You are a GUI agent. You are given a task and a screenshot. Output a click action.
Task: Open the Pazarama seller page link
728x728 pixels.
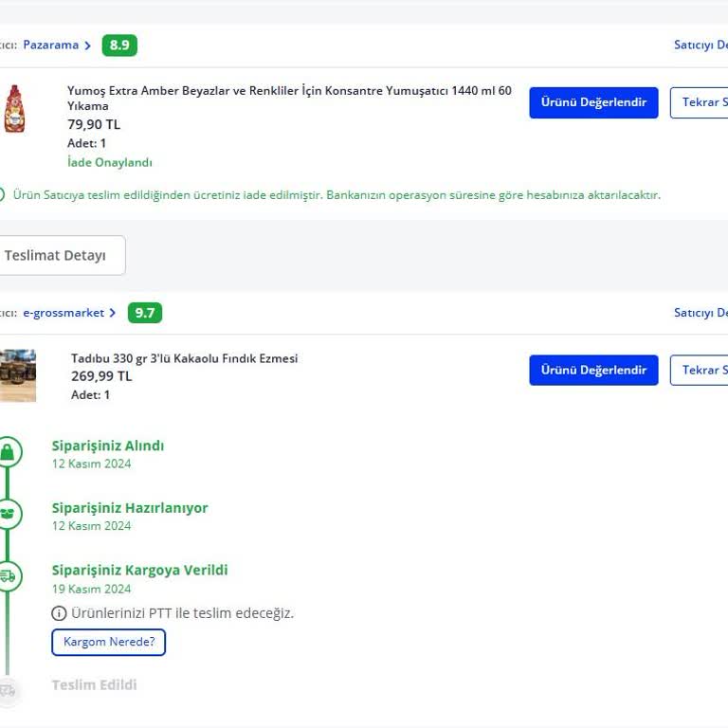[x=51, y=45]
